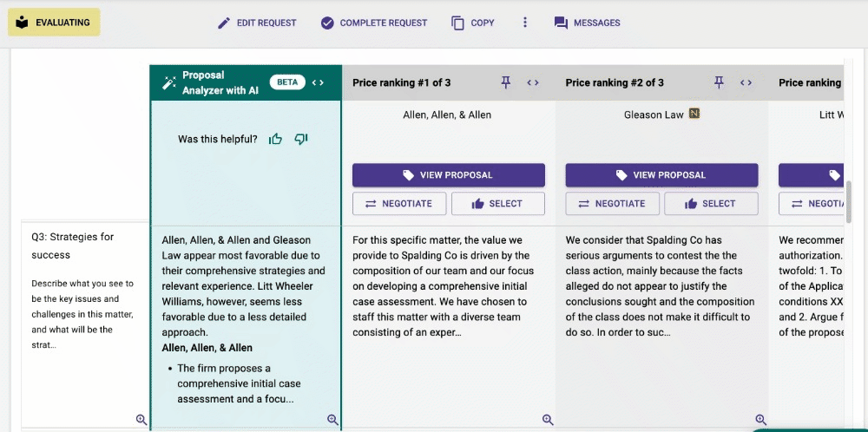Pin the Price ranking #1 column
Viewport: 868px width, 432px height.
point(506,82)
